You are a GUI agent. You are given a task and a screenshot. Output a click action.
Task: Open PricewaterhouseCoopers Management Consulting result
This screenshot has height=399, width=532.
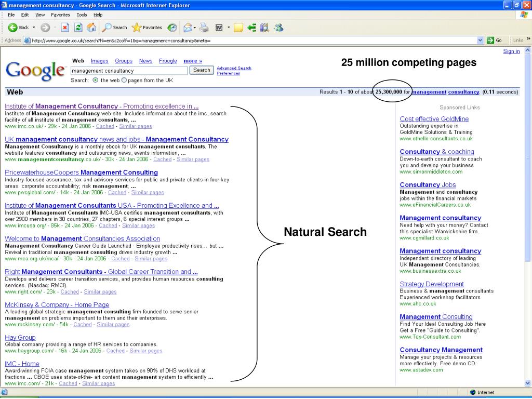point(81,172)
